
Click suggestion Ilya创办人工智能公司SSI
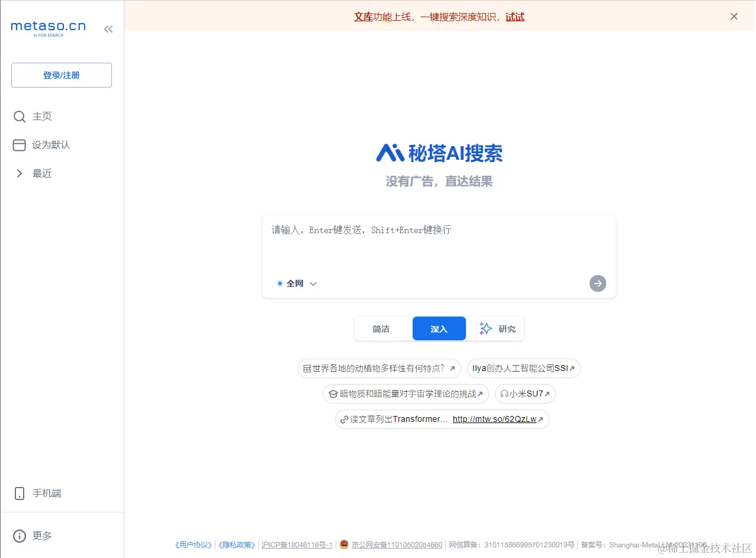pos(524,368)
